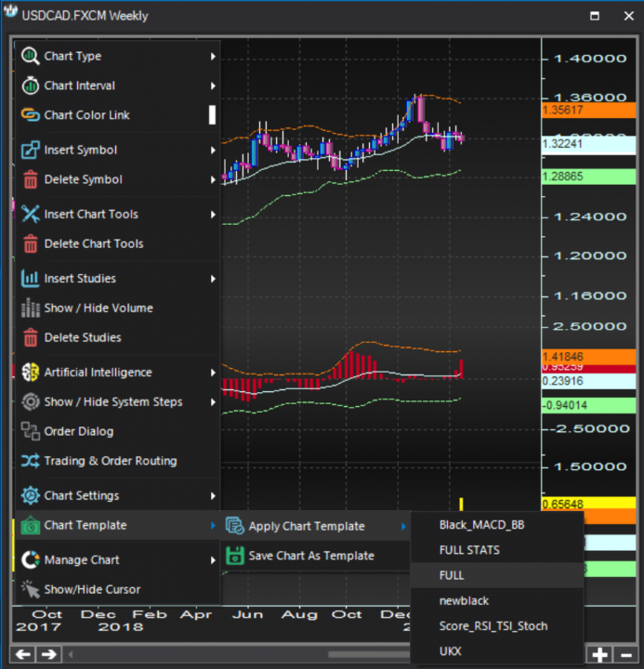Click the white 0.23916 value label
The image size is (644, 669).
coord(588,381)
